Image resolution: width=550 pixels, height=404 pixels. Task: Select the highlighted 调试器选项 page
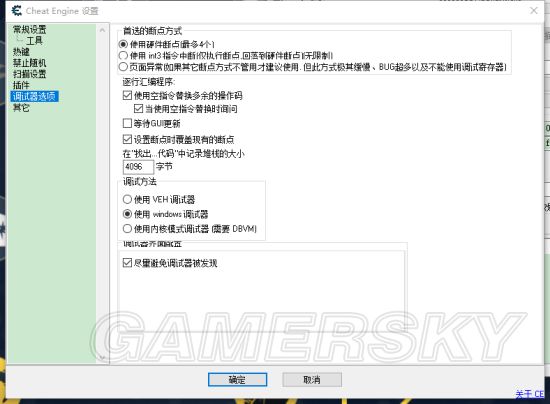pyautogui.click(x=34, y=96)
